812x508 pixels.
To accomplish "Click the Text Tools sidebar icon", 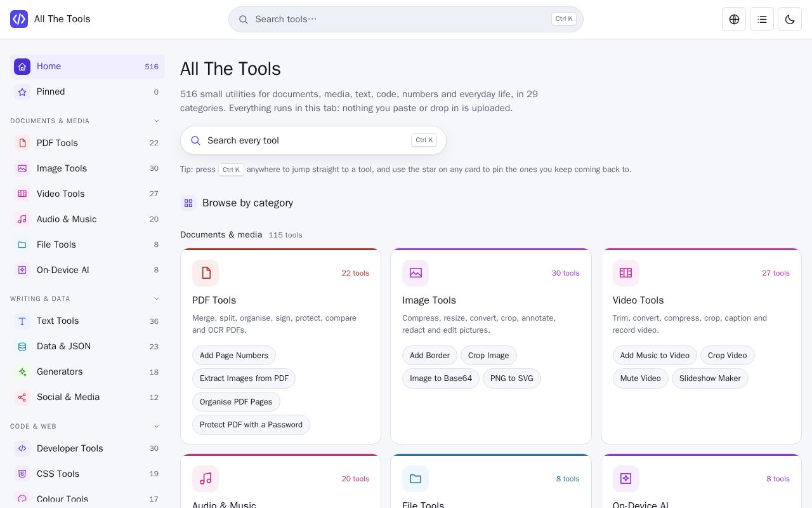I will pyautogui.click(x=22, y=321).
